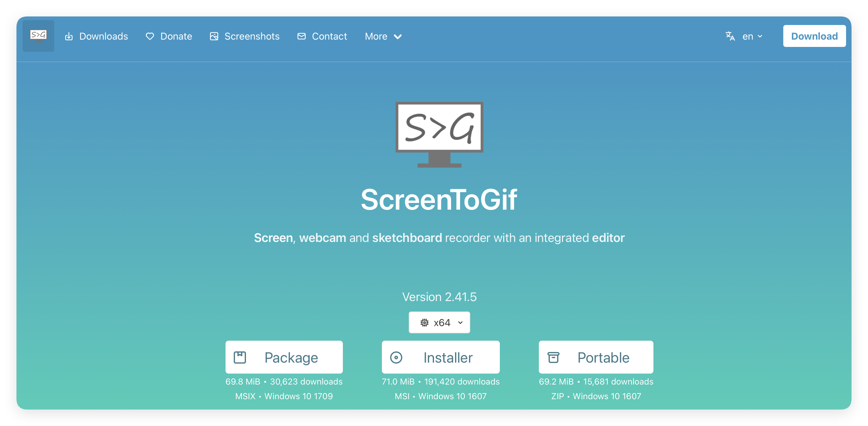The height and width of the screenshot is (426, 868).
Task: Click the envelope icon beside Contact
Action: [302, 36]
